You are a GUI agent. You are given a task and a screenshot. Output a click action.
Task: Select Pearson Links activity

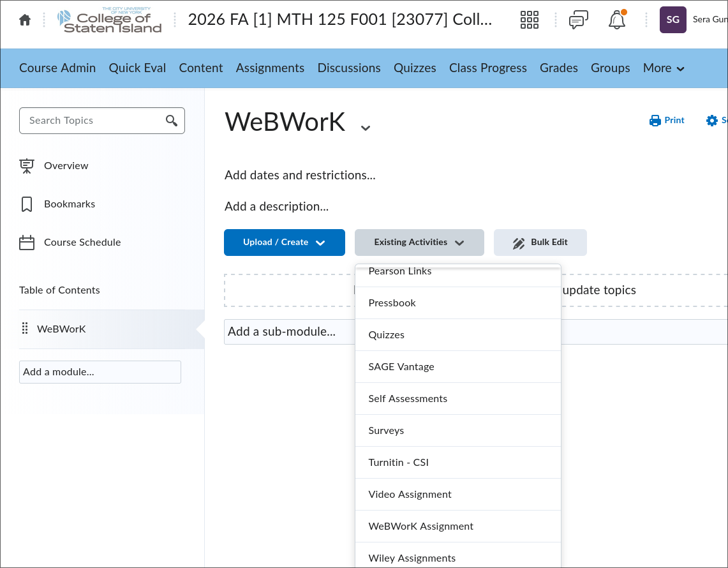[x=457, y=276]
